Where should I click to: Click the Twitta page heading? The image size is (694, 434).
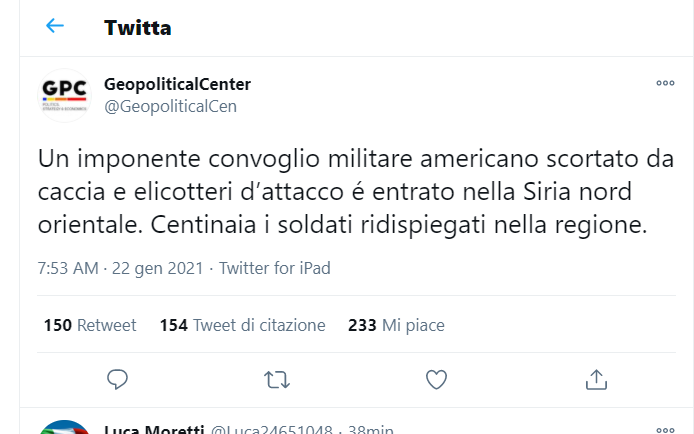coord(137,27)
